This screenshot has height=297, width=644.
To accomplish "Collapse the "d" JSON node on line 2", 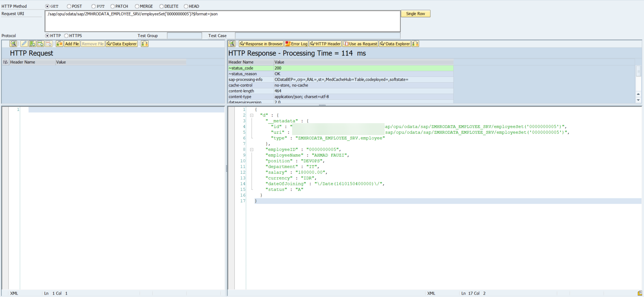I will click(252, 115).
